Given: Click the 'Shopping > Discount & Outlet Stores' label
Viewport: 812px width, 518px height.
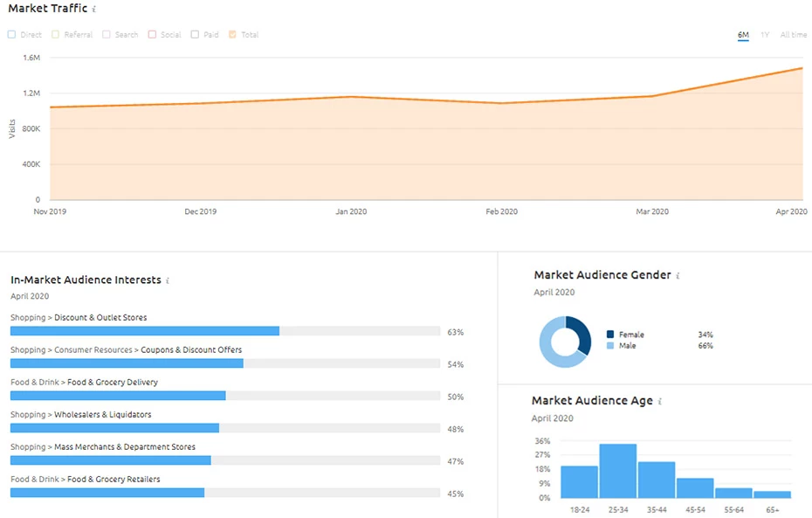Looking at the screenshot, I should (x=79, y=318).
